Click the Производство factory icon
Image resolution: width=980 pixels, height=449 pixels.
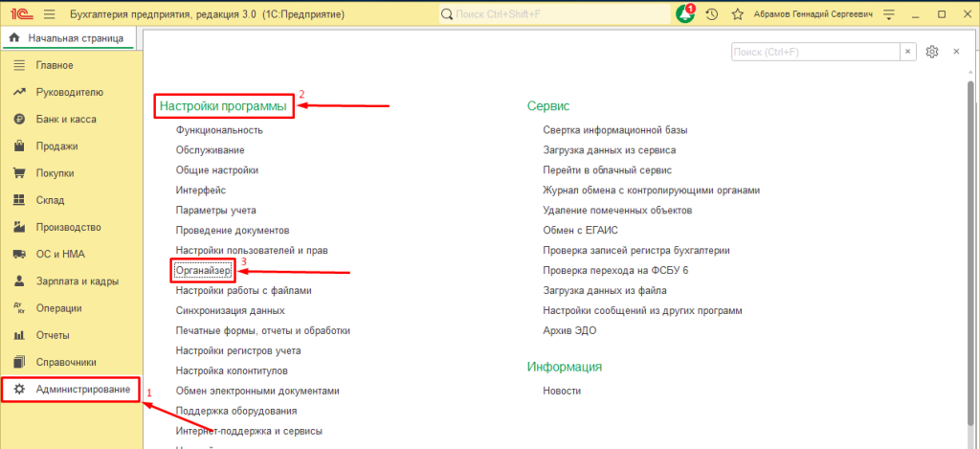[x=19, y=227]
